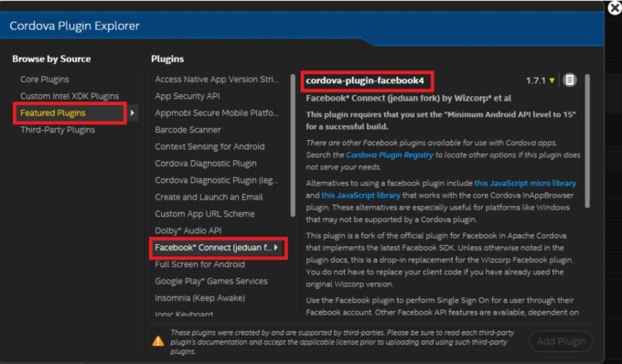622x364 pixels.
Task: Click the 1.7.1 version number
Action: (535, 80)
